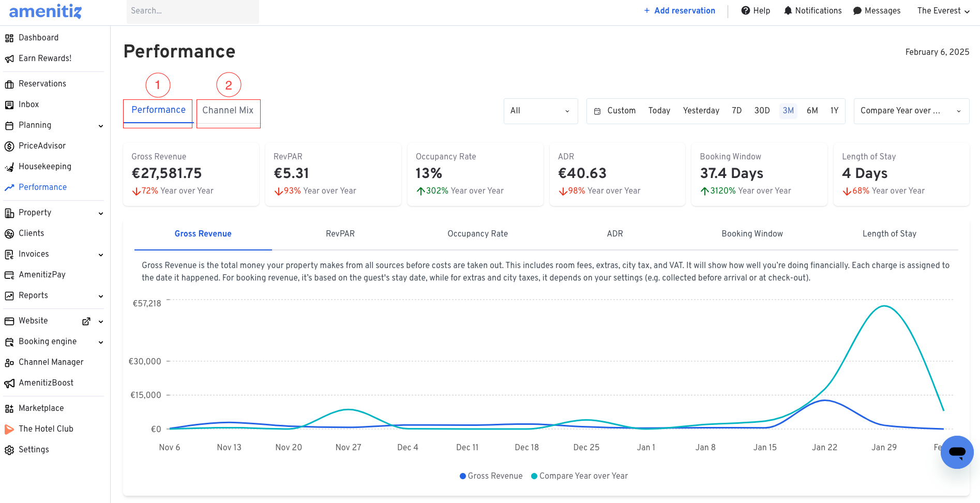Expand the Reports submenu chevron
The image size is (980, 503).
pyautogui.click(x=101, y=296)
